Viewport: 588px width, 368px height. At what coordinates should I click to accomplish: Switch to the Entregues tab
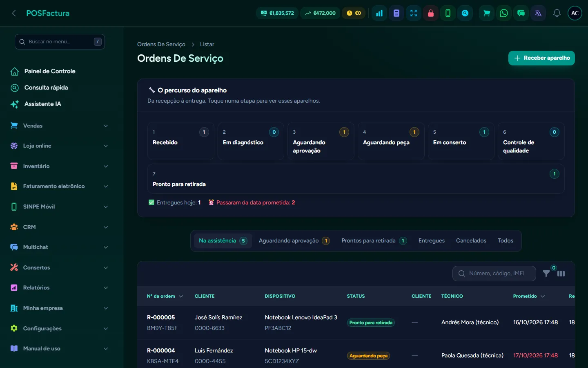point(432,240)
